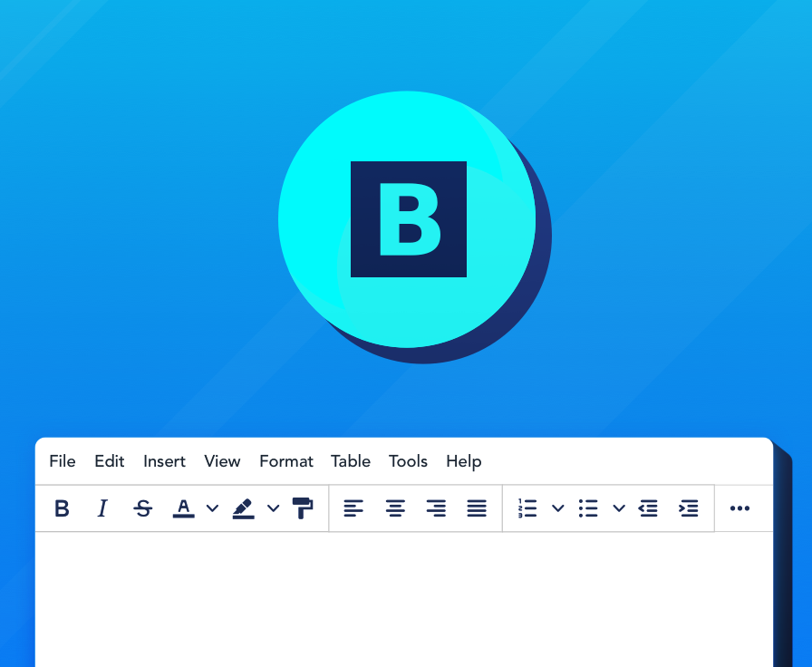Viewport: 812px width, 667px height.
Task: Expand bullet list style options
Action: click(619, 508)
